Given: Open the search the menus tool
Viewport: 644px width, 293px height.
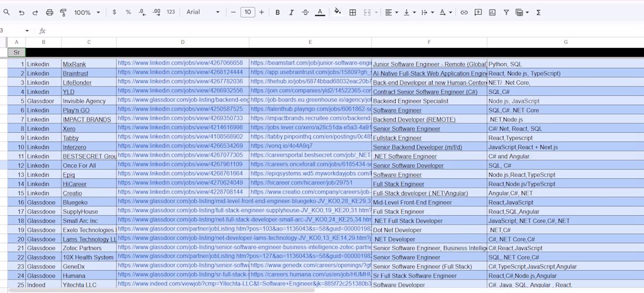Looking at the screenshot, I should point(6,12).
